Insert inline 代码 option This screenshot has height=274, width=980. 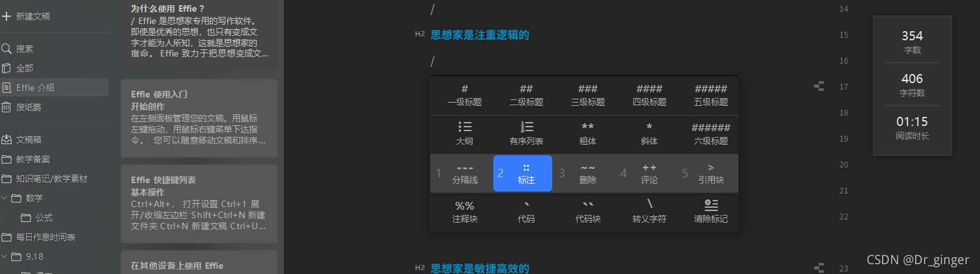[526, 212]
